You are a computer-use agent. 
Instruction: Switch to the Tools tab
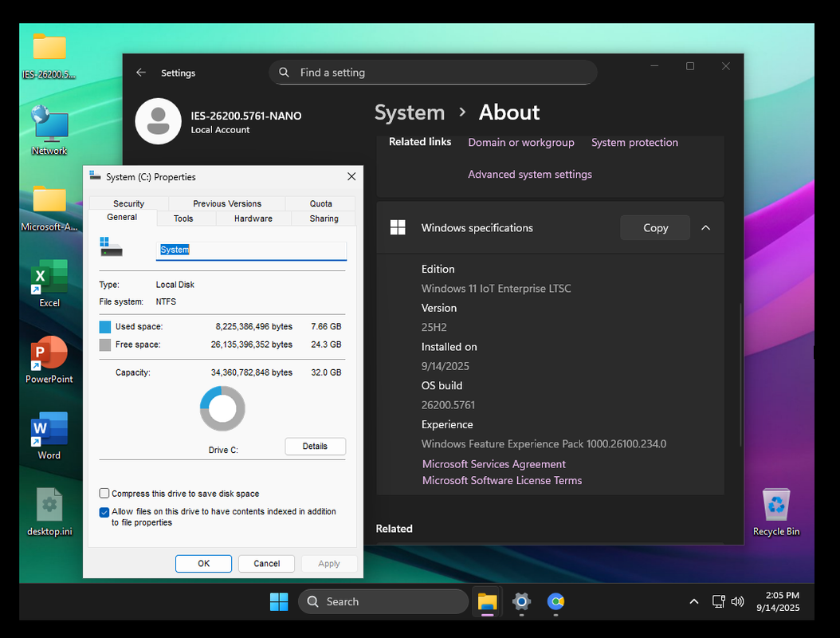click(183, 219)
